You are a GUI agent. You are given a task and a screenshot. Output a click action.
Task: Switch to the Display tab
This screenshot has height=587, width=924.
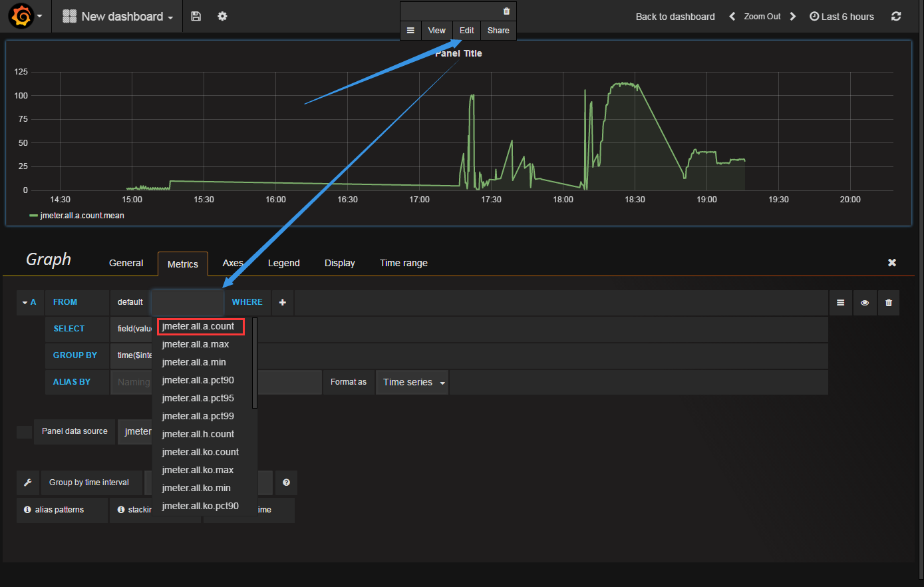pyautogui.click(x=340, y=263)
